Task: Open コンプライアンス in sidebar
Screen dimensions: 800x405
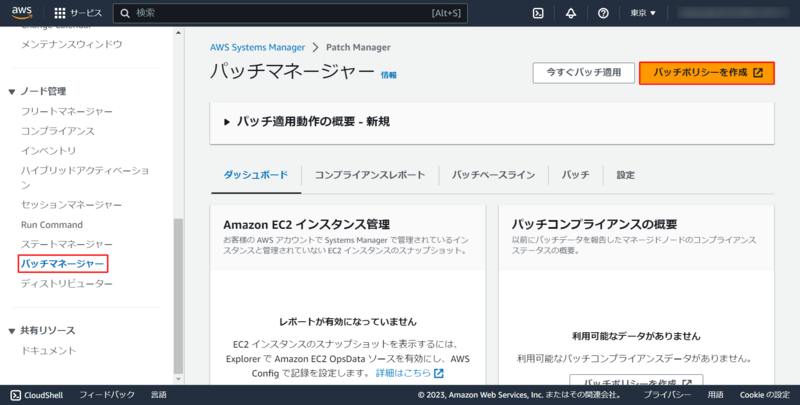Action: click(58, 131)
